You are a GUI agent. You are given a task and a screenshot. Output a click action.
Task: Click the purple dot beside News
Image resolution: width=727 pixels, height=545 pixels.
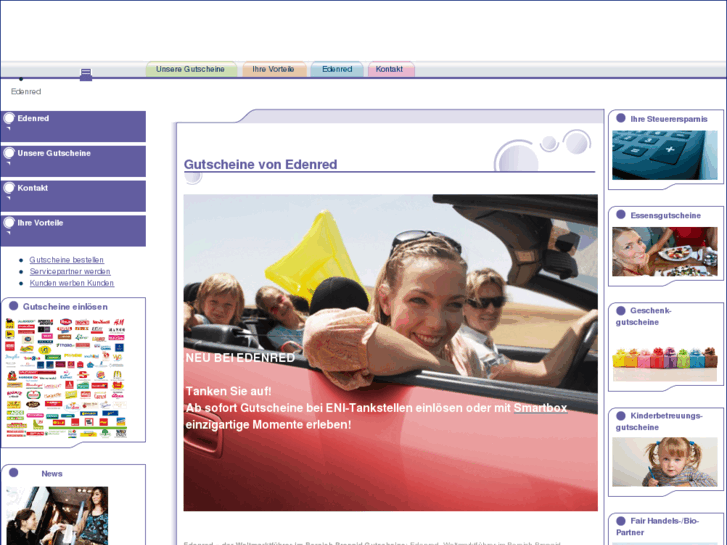tap(13, 473)
